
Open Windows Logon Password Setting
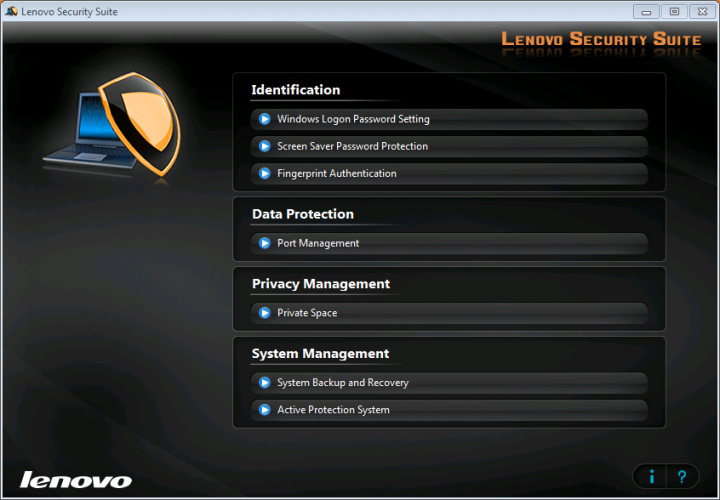[449, 119]
